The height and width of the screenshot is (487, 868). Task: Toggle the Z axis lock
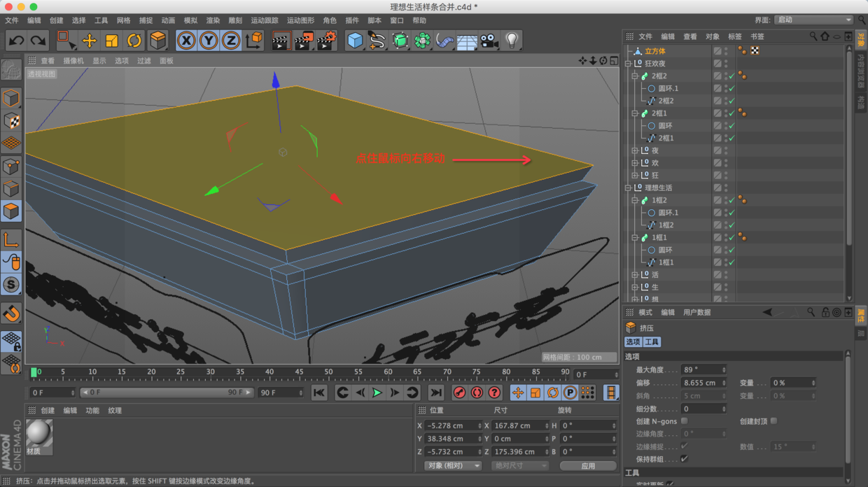tap(231, 41)
